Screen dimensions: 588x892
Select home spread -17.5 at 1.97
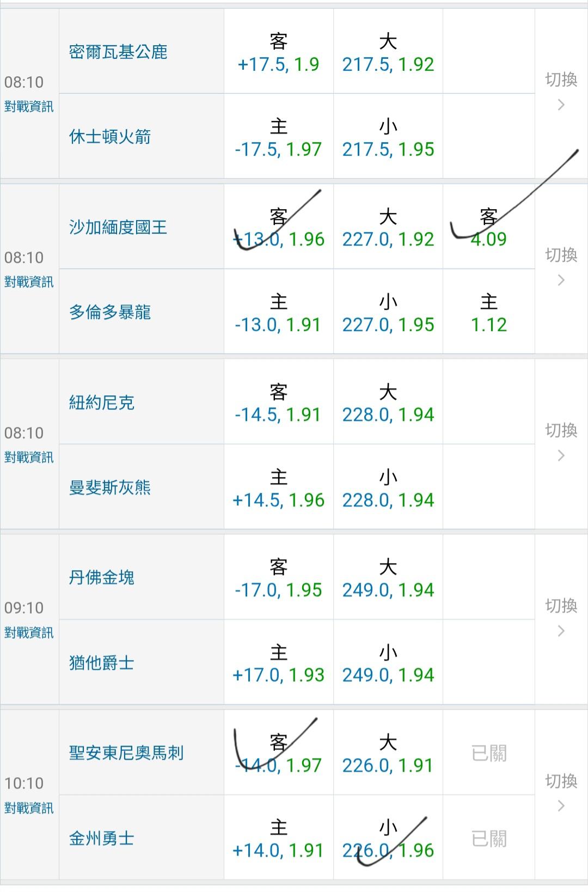point(278,138)
